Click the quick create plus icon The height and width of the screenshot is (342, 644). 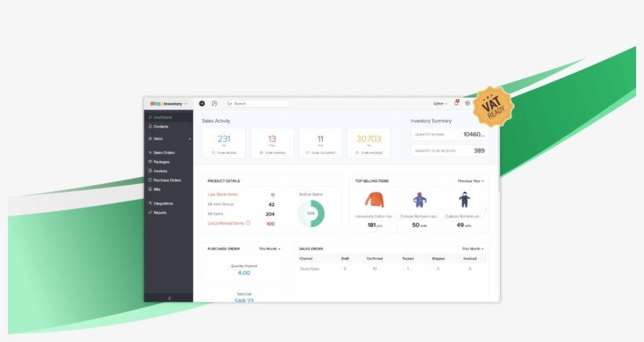(202, 104)
